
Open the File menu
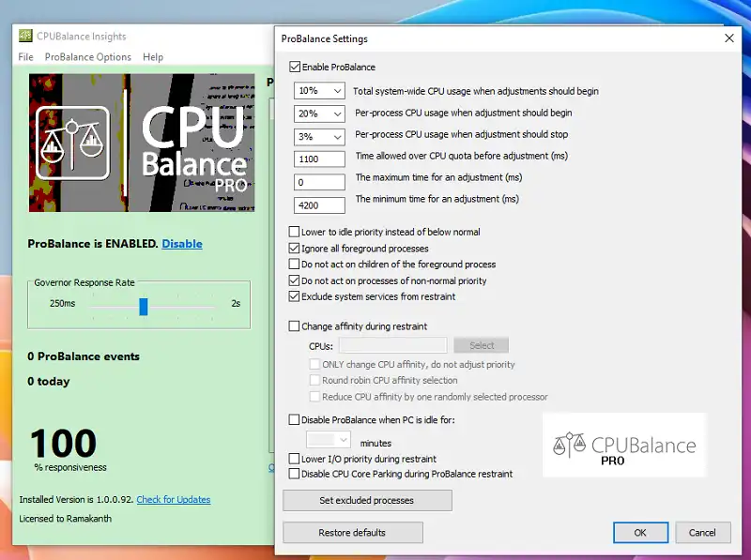[26, 57]
